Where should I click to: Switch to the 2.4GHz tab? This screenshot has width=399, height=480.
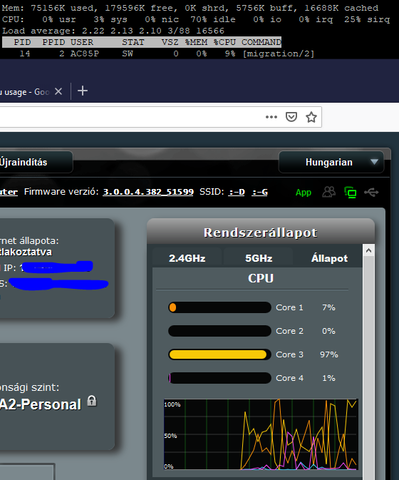click(x=187, y=258)
